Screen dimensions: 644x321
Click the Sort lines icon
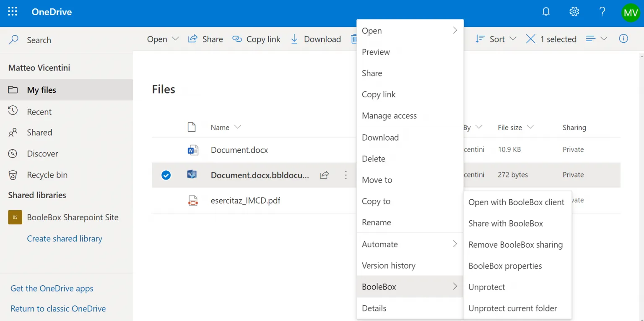pyautogui.click(x=480, y=39)
